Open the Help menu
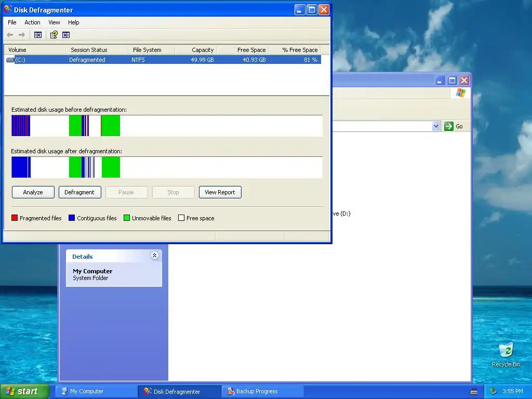This screenshot has width=532, height=399. click(x=73, y=22)
